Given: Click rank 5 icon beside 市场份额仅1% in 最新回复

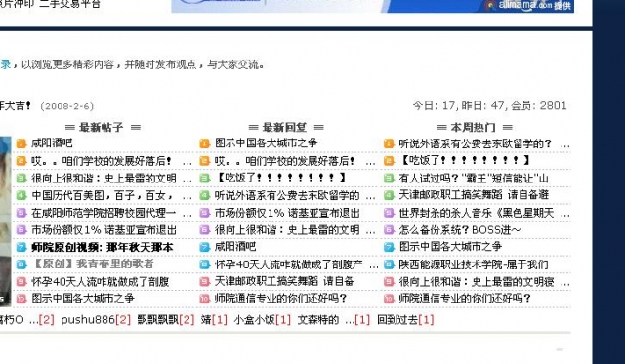Looking at the screenshot, I should [x=204, y=213].
